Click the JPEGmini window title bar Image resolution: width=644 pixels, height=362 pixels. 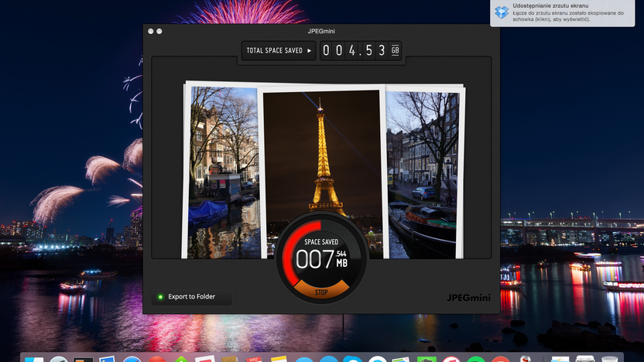(x=321, y=31)
